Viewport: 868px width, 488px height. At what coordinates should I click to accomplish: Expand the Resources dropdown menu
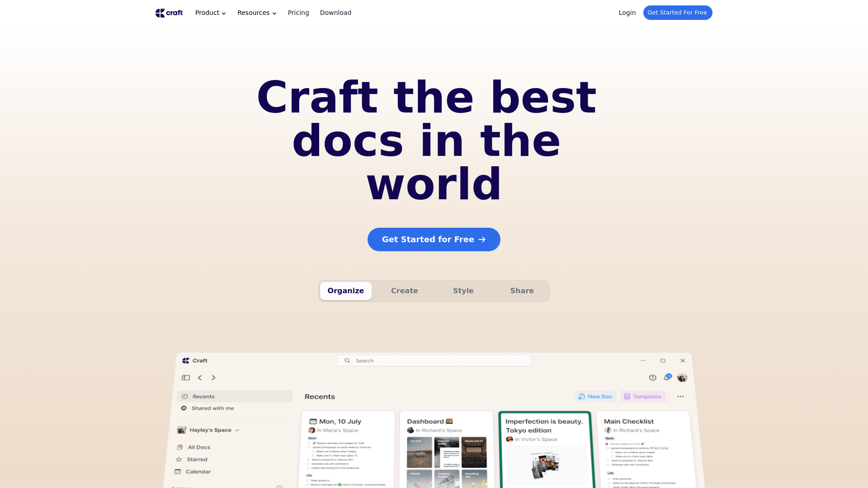[257, 13]
